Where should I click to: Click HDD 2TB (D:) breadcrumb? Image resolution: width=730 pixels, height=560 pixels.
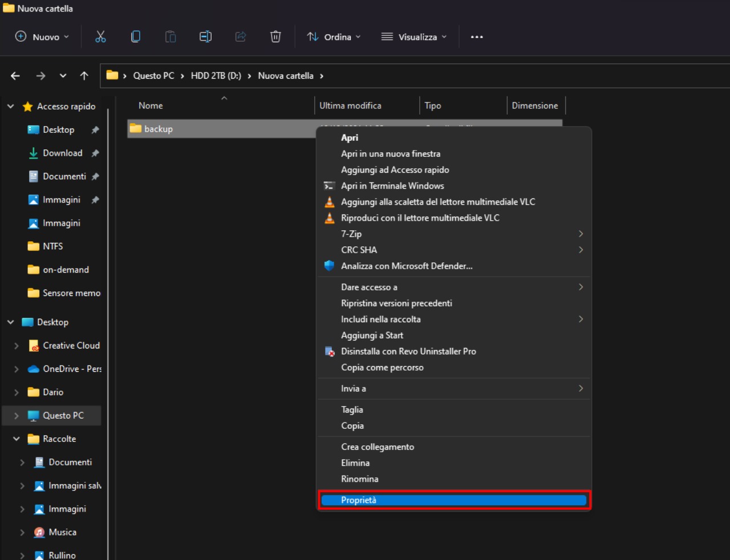(216, 76)
